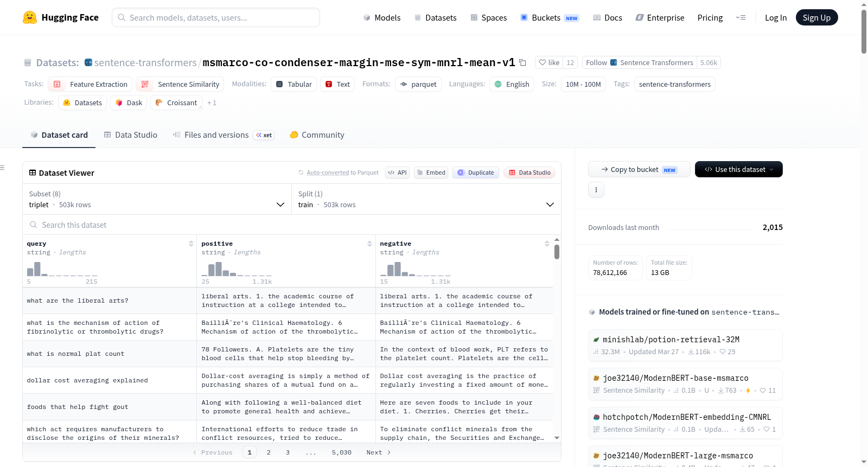The width and height of the screenshot is (868, 467).
Task: Switch to the Data Studio tab
Action: [x=131, y=135]
